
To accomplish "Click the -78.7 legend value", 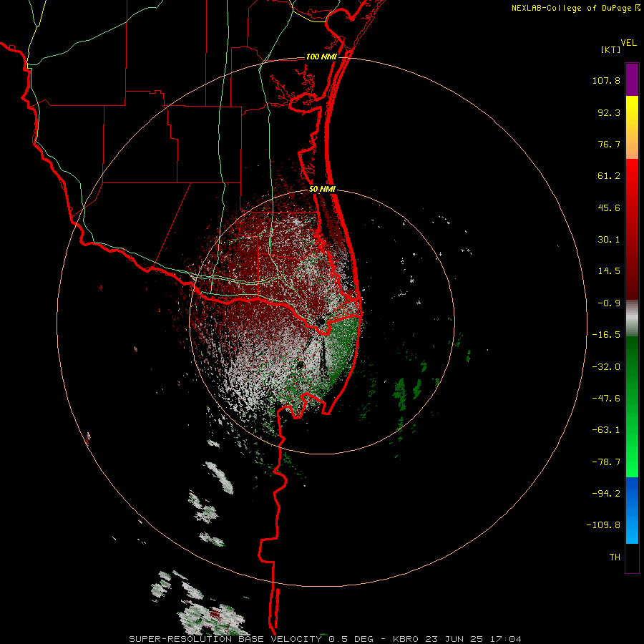I will [x=606, y=462].
